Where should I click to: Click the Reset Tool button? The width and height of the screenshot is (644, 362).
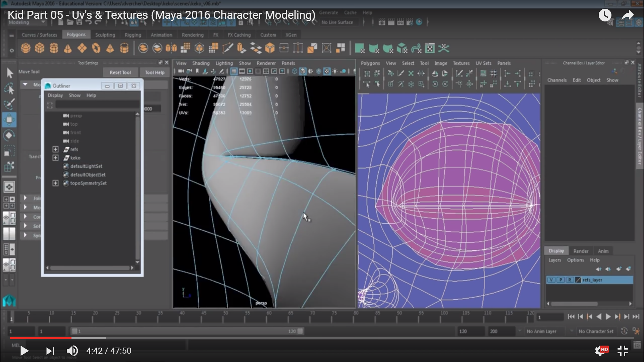click(120, 72)
